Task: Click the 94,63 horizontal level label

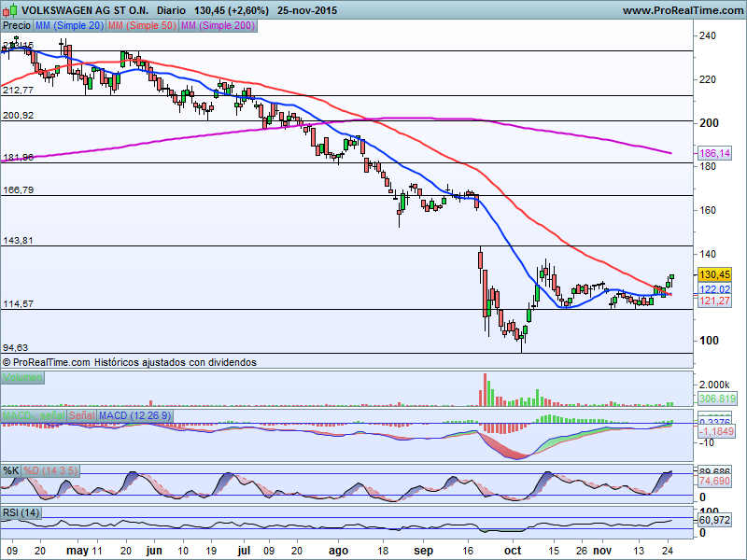Action: tap(15, 347)
